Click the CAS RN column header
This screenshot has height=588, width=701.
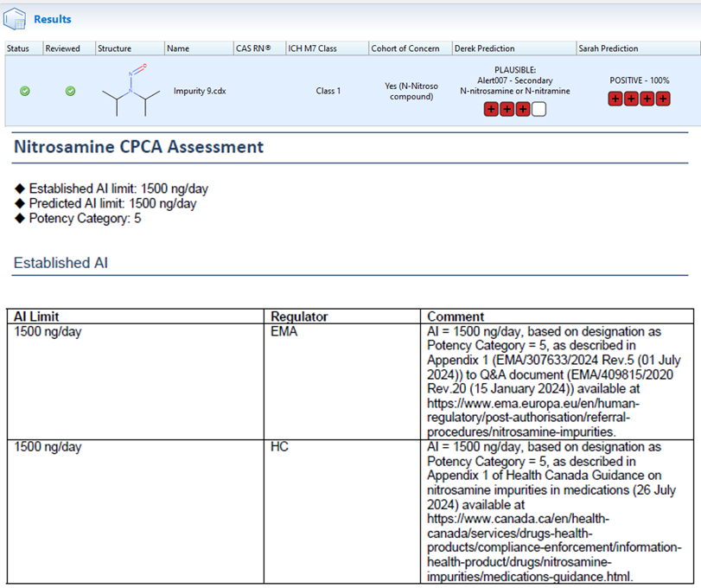click(260, 48)
